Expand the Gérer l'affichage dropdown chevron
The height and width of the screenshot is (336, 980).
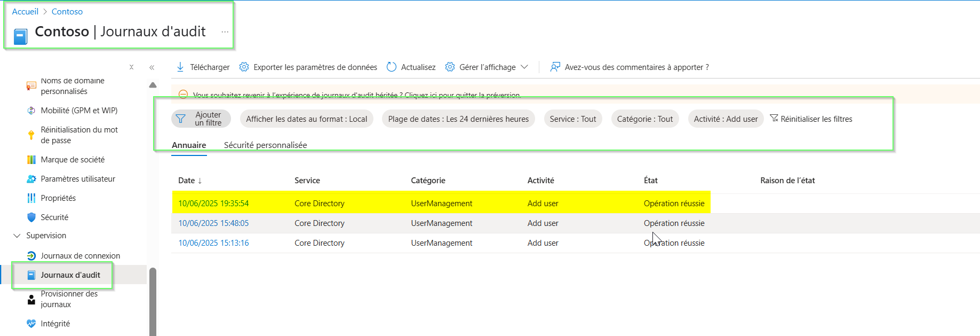(524, 67)
